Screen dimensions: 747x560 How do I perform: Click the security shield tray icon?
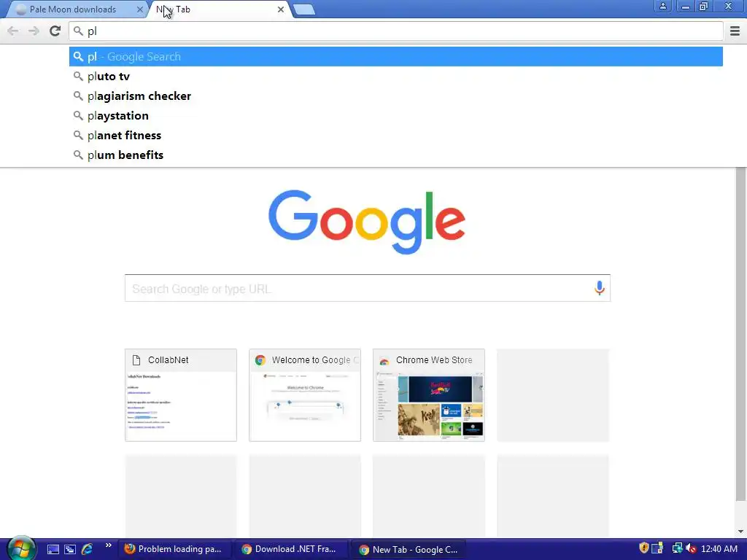[643, 548]
